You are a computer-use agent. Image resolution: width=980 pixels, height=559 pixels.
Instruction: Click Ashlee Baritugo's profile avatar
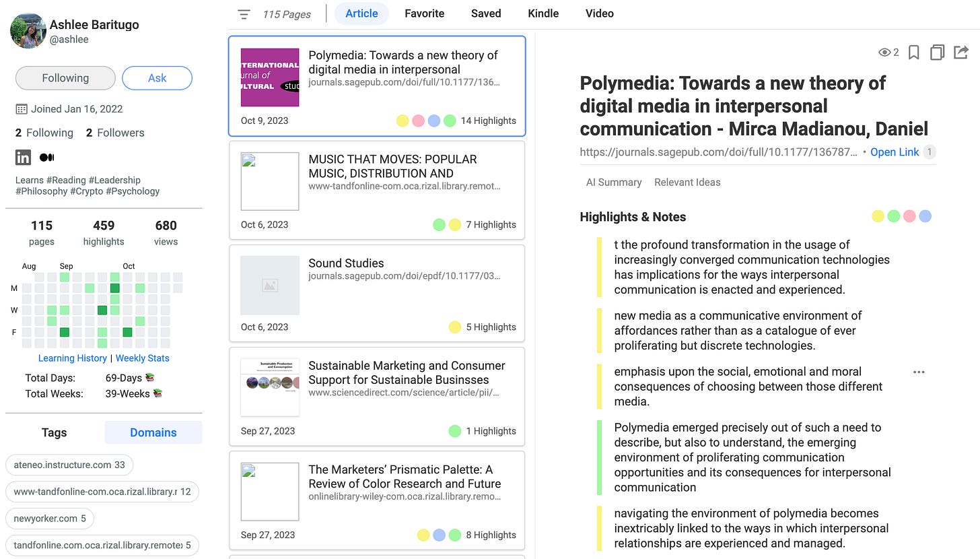[28, 30]
